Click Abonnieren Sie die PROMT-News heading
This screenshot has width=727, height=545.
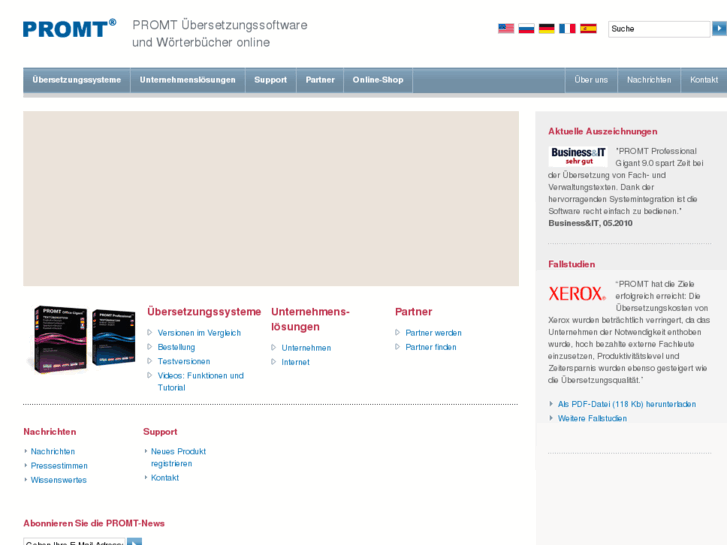pyautogui.click(x=94, y=523)
